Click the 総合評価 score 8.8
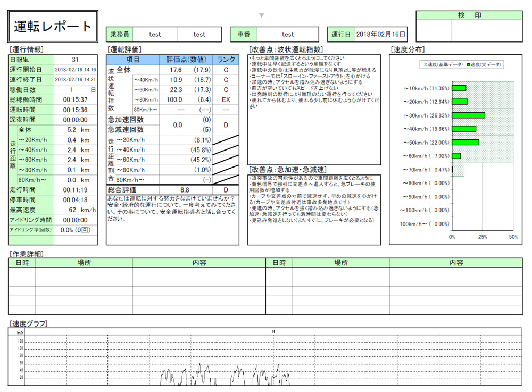Viewport: 532px width, 392px height. pyautogui.click(x=185, y=189)
